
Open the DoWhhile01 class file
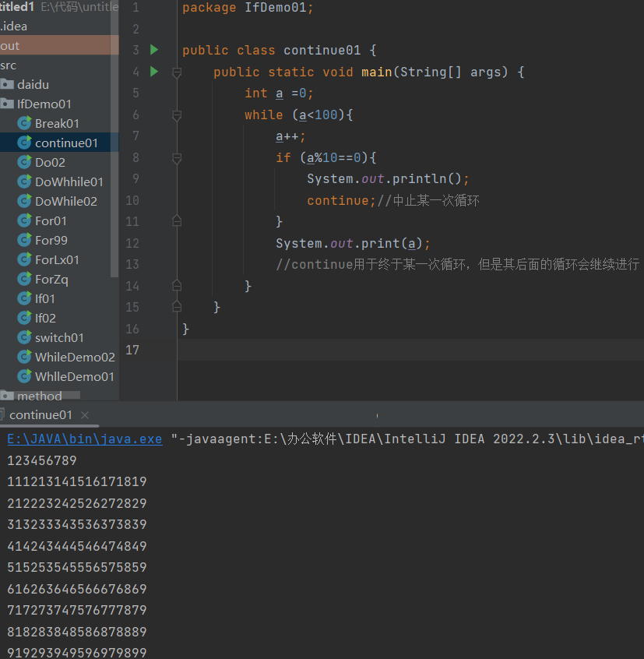(x=69, y=181)
